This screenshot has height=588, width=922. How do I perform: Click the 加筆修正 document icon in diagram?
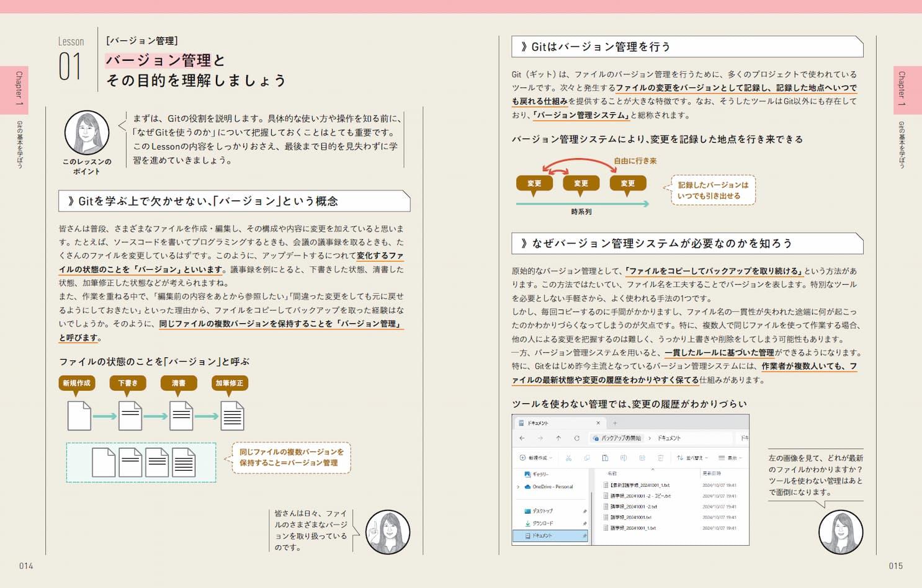click(x=232, y=416)
